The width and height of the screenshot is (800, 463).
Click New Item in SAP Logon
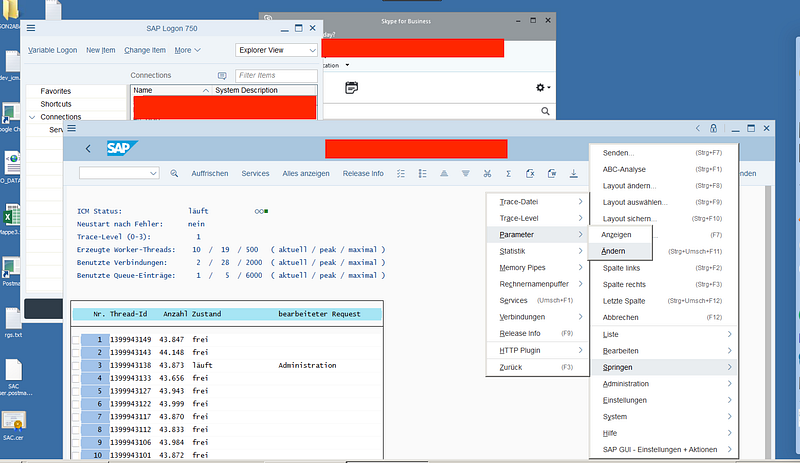pos(101,50)
